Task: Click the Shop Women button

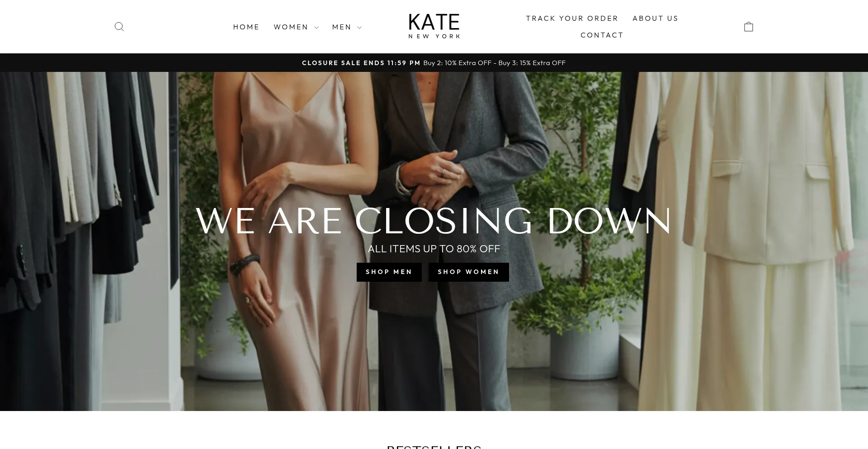Action: click(x=469, y=272)
